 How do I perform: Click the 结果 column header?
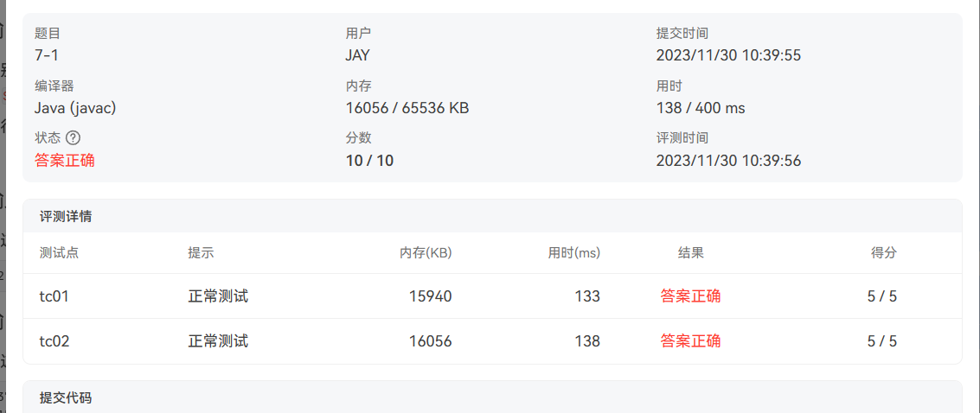690,253
